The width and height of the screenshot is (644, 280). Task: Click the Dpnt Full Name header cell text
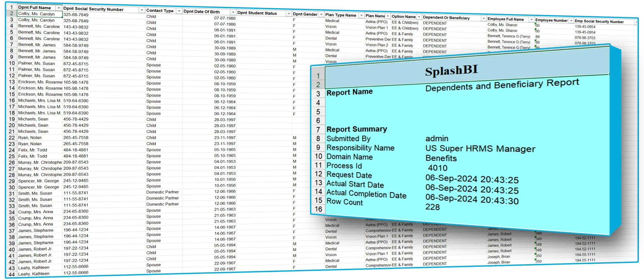[x=35, y=8]
